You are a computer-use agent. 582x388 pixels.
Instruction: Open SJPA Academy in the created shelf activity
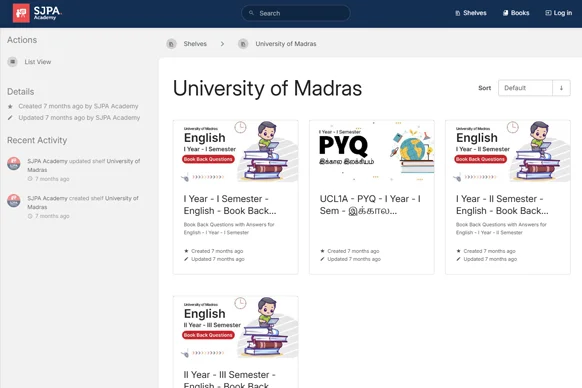point(47,198)
